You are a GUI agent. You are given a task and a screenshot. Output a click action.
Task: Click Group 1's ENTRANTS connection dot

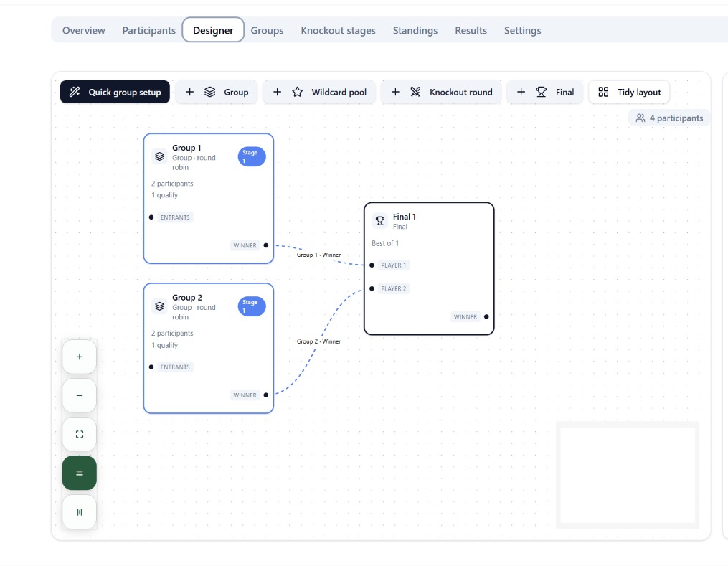coord(151,217)
